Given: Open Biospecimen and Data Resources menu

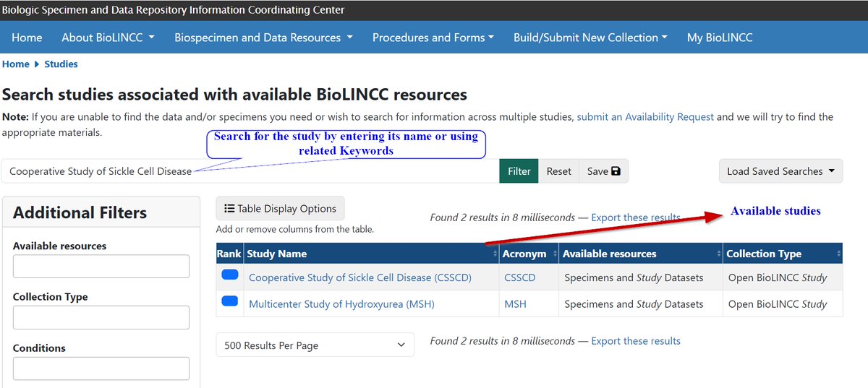Looking at the screenshot, I should [x=263, y=38].
